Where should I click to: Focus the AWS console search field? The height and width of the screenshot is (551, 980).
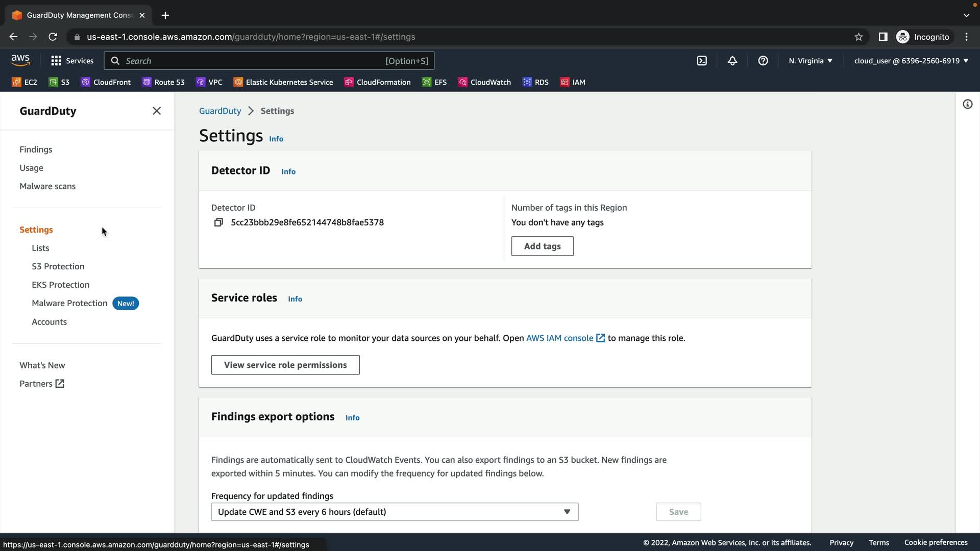(x=255, y=61)
